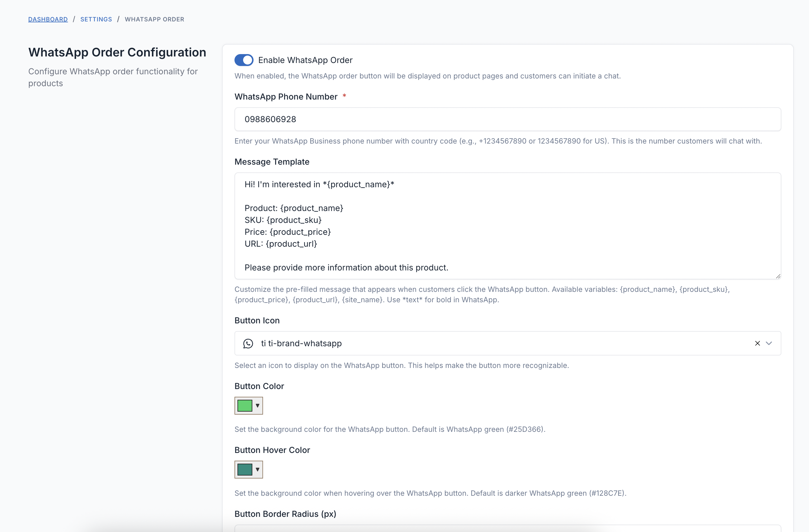The image size is (809, 532).
Task: Click the WhatsApp brand icon in Button Icon field
Action: 248,344
